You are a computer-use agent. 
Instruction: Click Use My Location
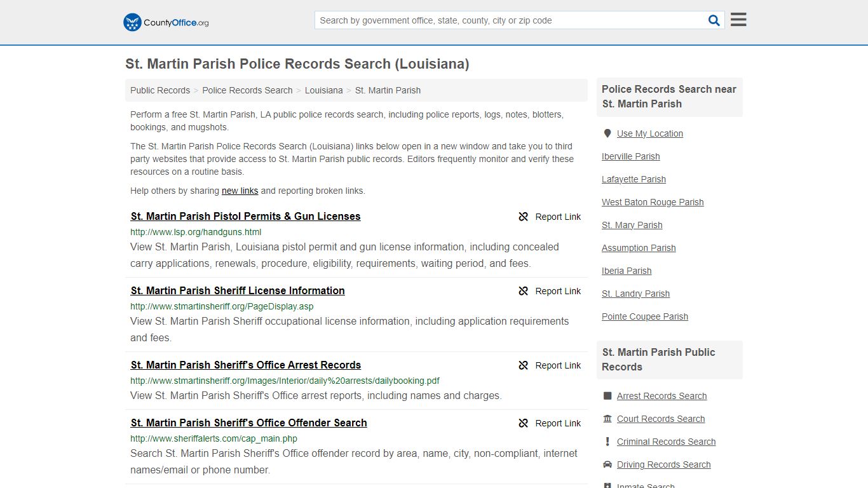point(649,133)
